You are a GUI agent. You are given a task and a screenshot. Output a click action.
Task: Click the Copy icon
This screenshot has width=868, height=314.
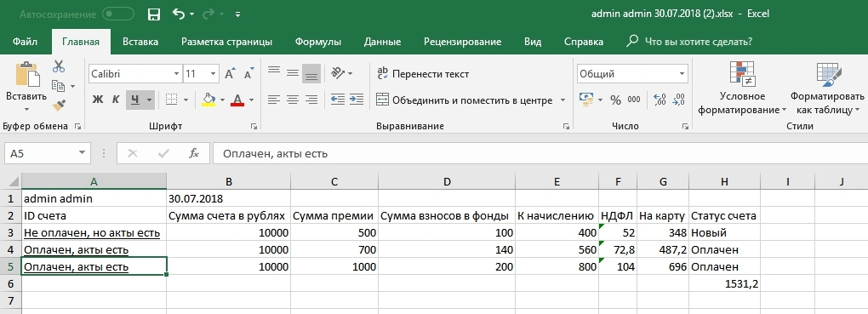(59, 86)
